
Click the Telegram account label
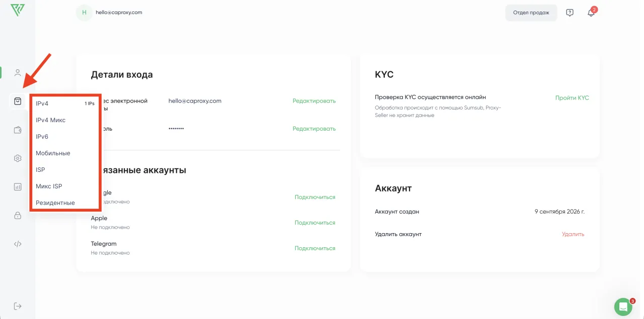tap(104, 244)
